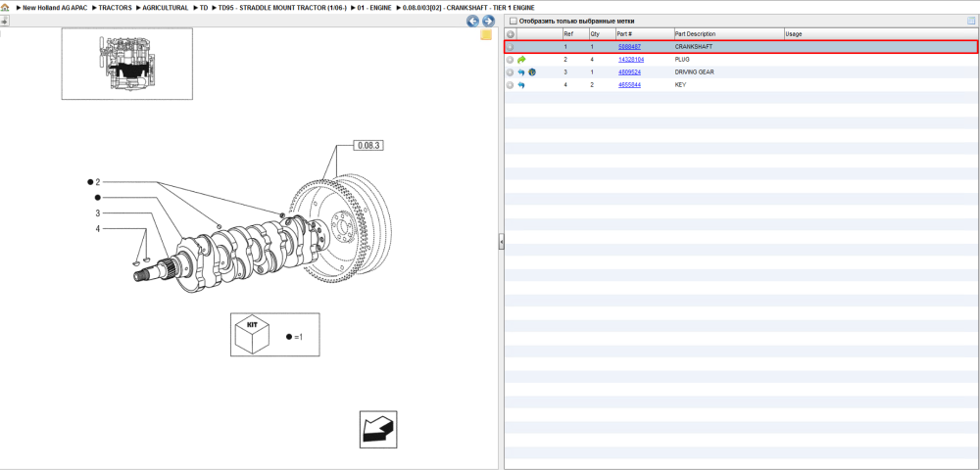Screen dimensions: 980x470
Task: Click round add icon in CRANKSHAFT row
Action: (510, 47)
